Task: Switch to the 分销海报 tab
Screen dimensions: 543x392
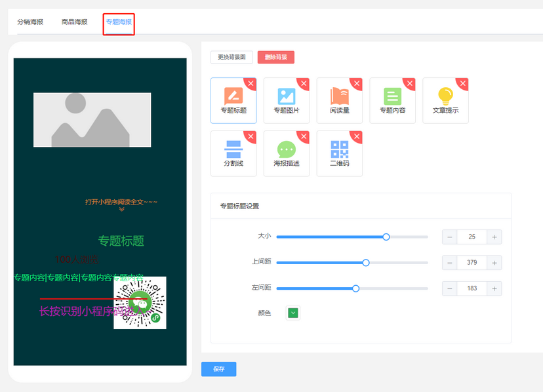Action: point(30,22)
